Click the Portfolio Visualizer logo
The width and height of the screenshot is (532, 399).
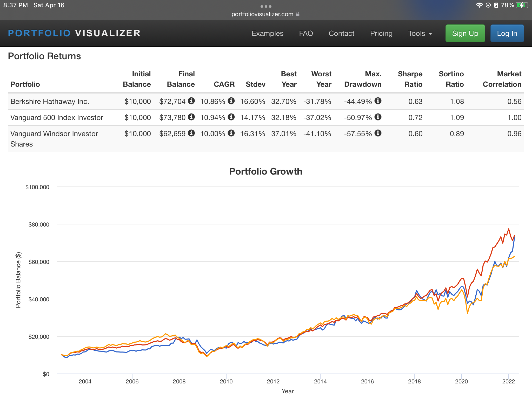coord(74,33)
